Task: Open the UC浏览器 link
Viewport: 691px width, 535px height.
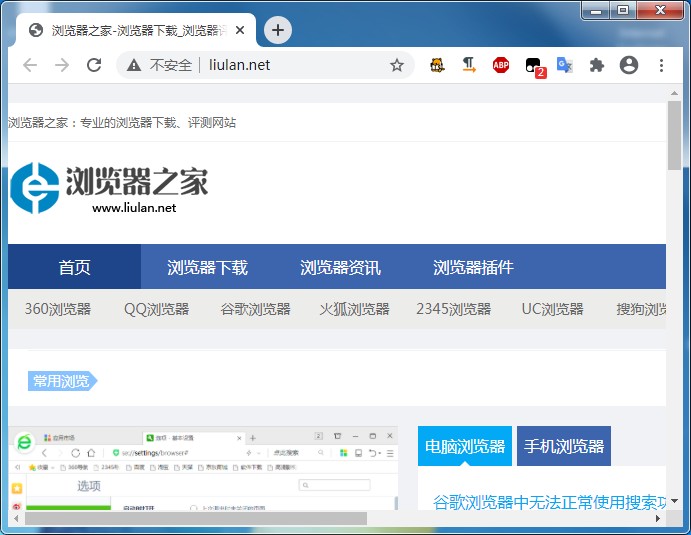Action: 552,309
